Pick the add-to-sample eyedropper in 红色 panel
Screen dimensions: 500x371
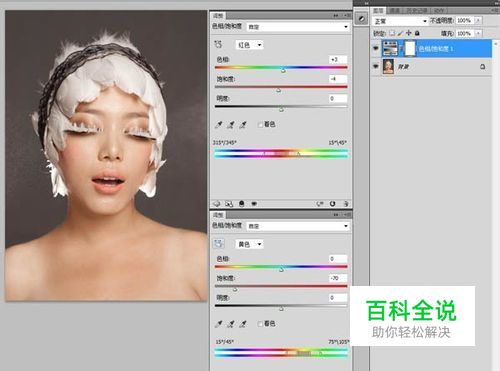(x=231, y=125)
